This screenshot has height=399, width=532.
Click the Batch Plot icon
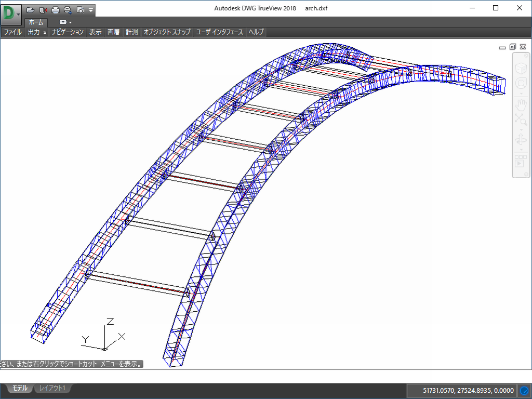[68, 10]
